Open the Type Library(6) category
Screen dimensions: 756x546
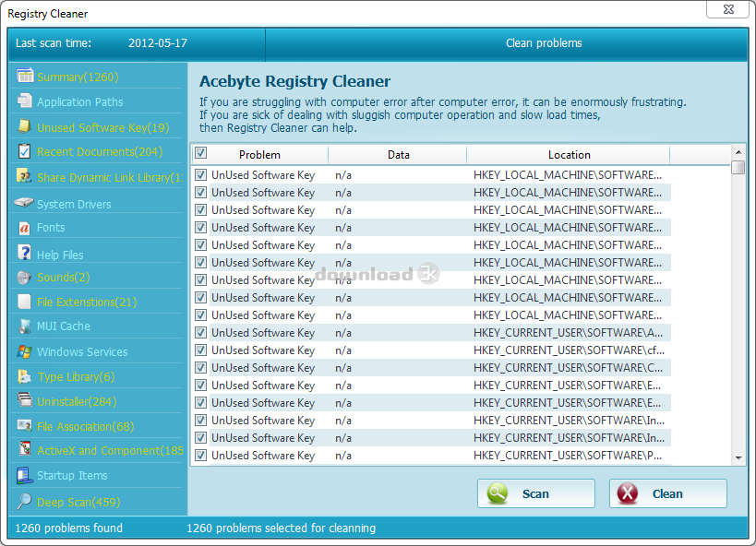tap(76, 377)
